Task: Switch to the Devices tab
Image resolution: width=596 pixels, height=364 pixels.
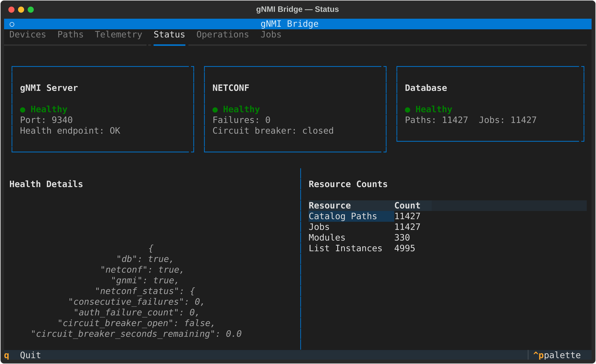Action: click(x=28, y=34)
